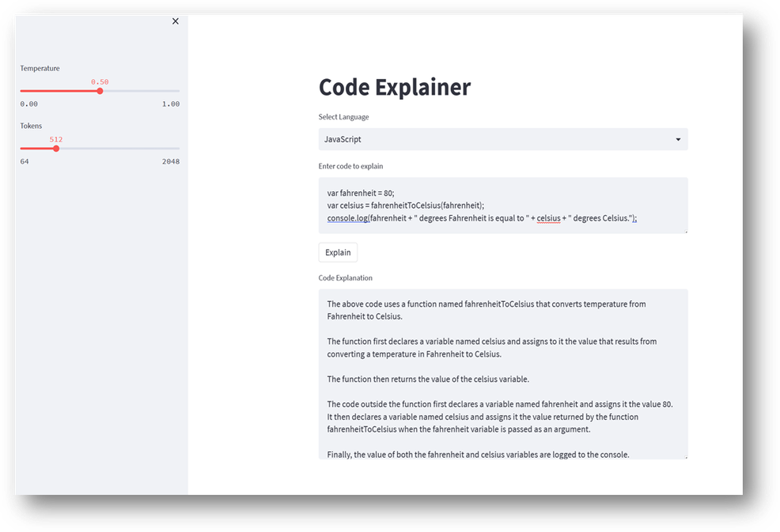This screenshot has width=780, height=532.
Task: Click the 'The function then returns' explanation line
Action: [x=428, y=379]
